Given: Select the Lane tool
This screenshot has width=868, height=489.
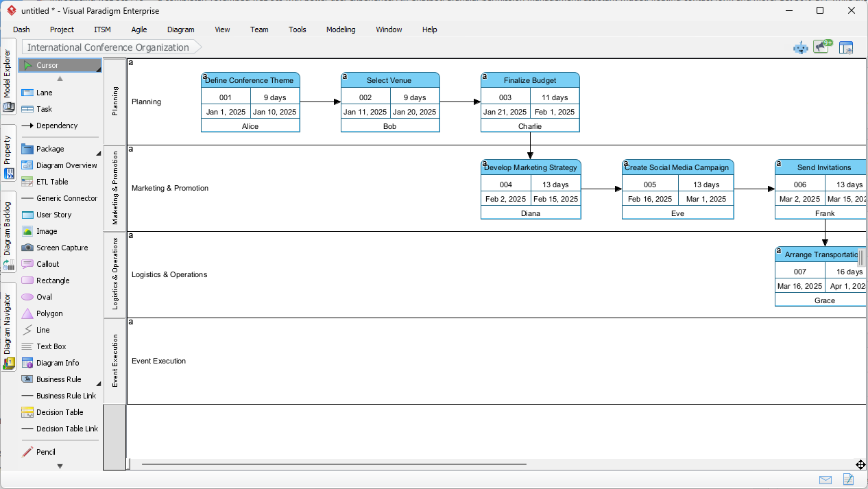Looking at the screenshot, I should tap(43, 93).
